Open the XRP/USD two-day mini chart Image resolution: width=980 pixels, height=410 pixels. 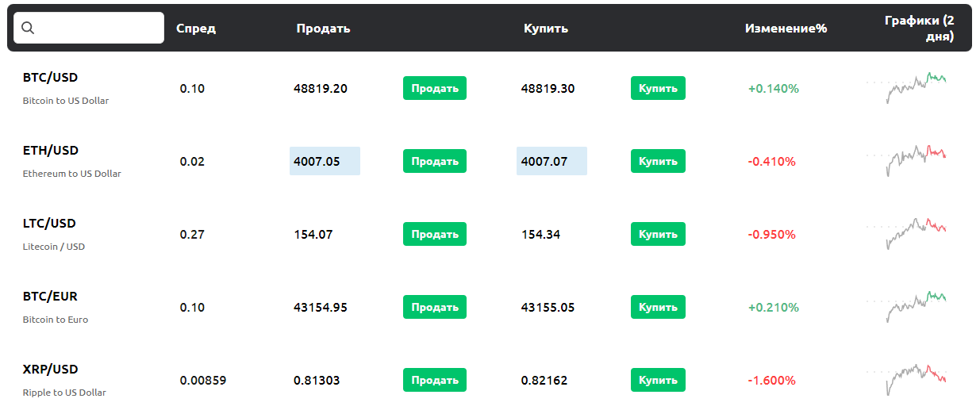(906, 379)
